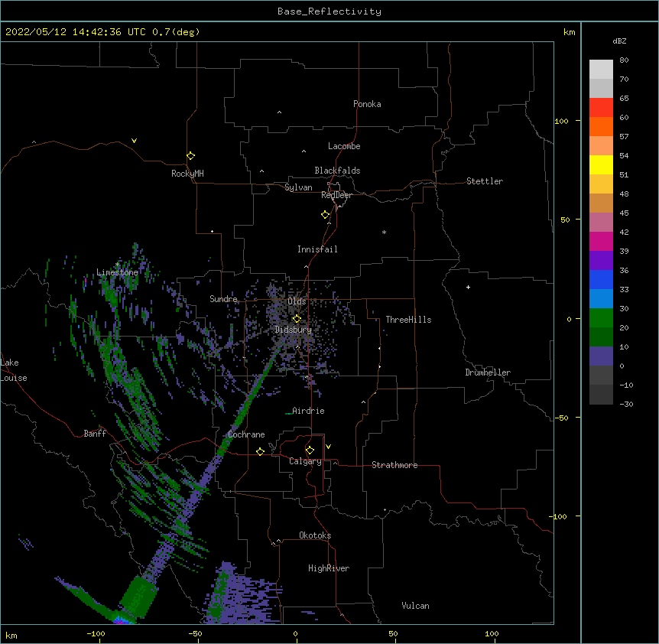Click the Banff label
Image resolution: width=659 pixels, height=644 pixels.
coord(95,434)
